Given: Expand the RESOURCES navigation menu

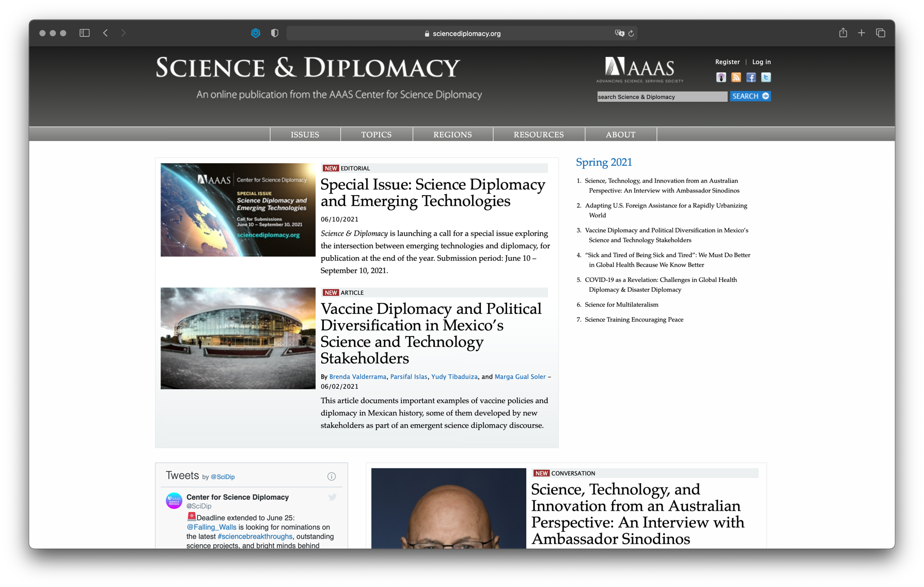Looking at the screenshot, I should click(x=538, y=135).
